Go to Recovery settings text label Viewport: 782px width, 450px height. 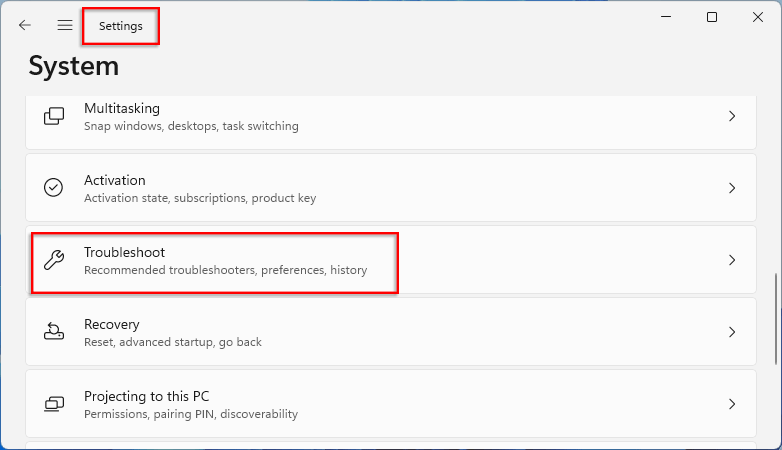(111, 324)
